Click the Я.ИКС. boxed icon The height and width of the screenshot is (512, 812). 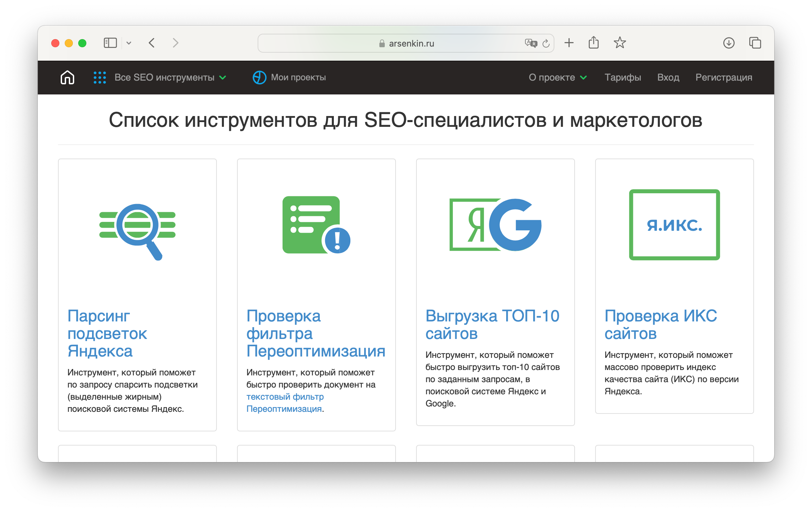(x=674, y=225)
